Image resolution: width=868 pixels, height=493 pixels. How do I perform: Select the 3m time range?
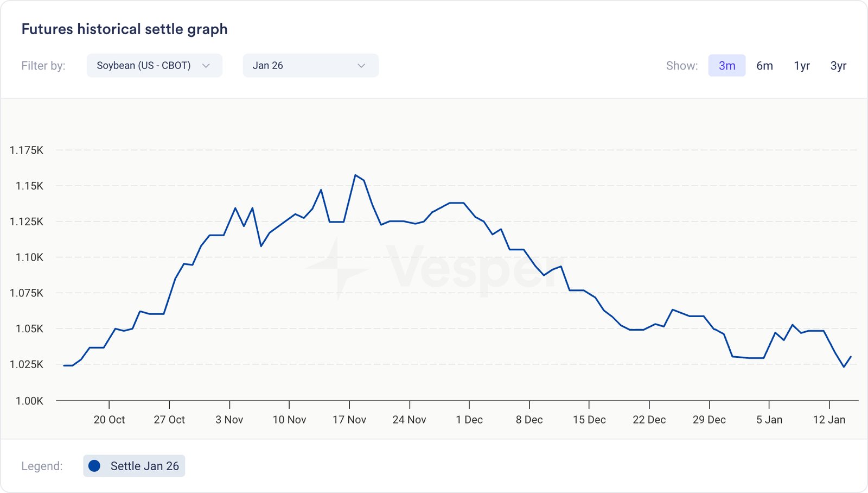726,66
